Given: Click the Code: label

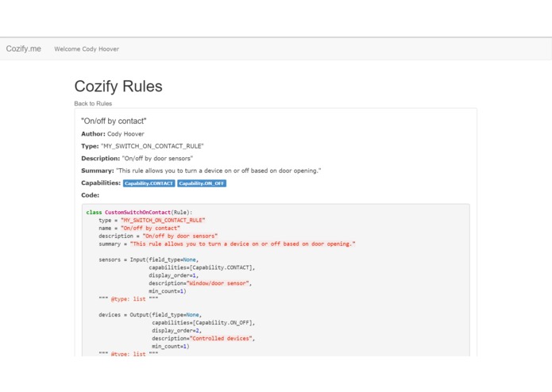Looking at the screenshot, I should pyautogui.click(x=90, y=195).
